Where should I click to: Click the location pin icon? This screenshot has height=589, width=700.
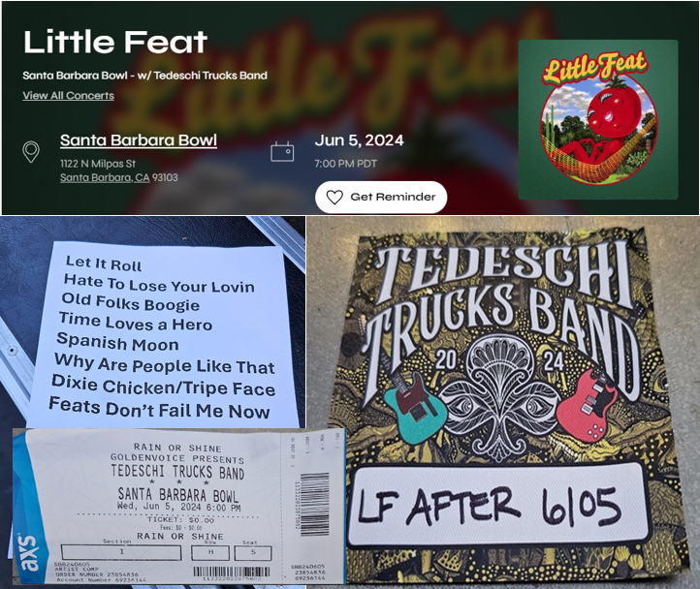[31, 152]
